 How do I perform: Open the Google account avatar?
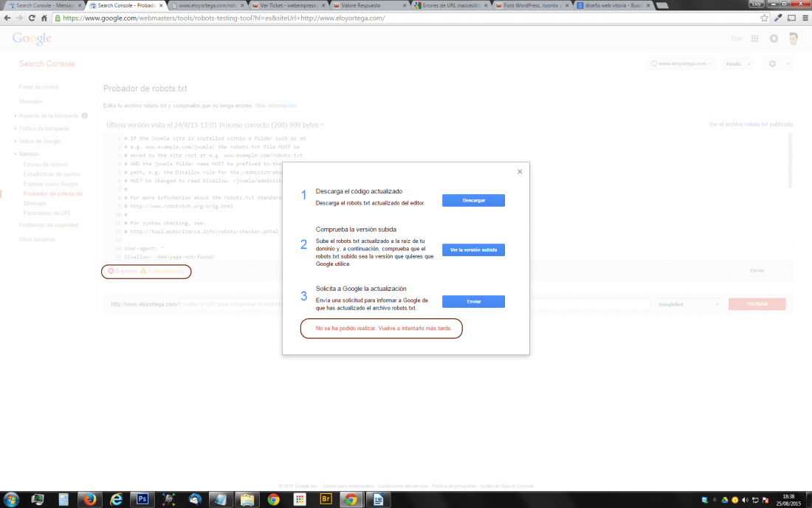click(x=794, y=38)
